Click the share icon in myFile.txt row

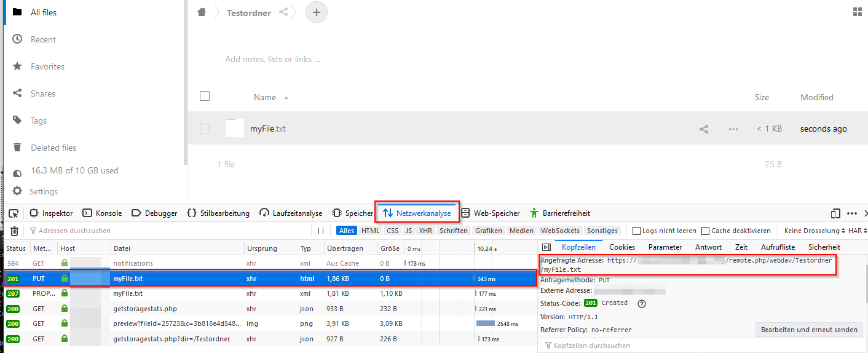(x=704, y=129)
